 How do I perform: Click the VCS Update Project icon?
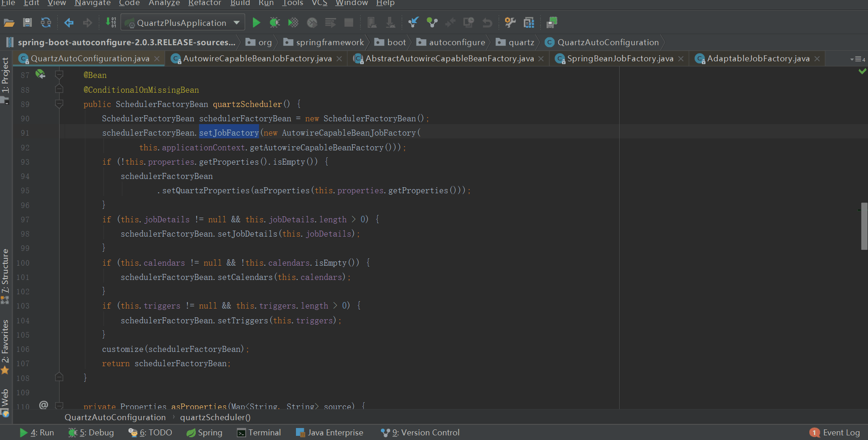pyautogui.click(x=413, y=22)
